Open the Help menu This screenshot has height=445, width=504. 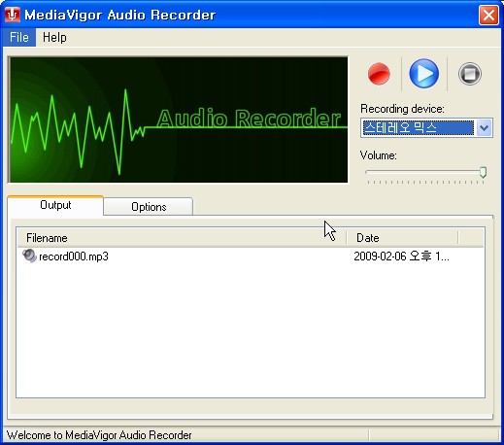(x=54, y=37)
